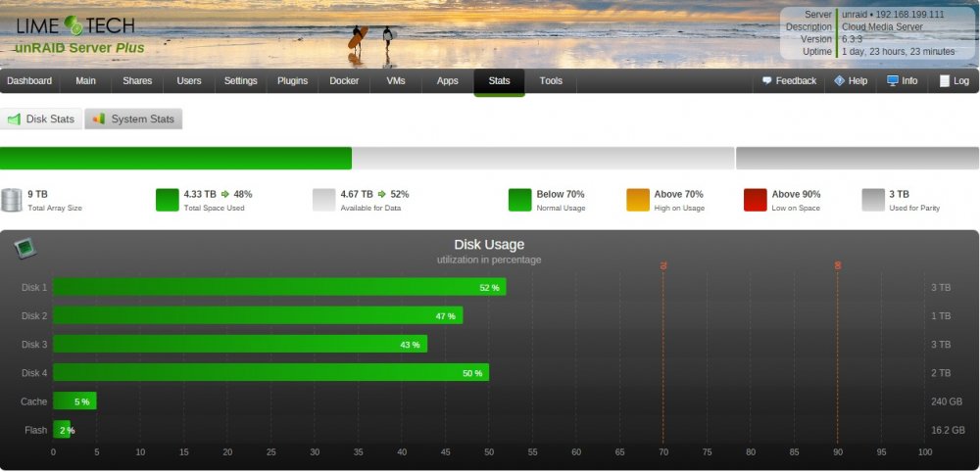
Task: Open the Feedback link
Action: (x=796, y=81)
